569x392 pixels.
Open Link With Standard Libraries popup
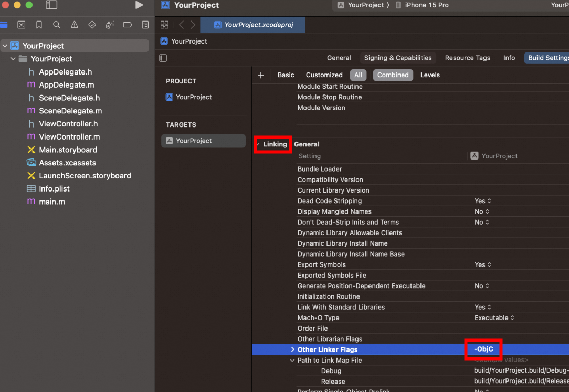pyautogui.click(x=482, y=307)
